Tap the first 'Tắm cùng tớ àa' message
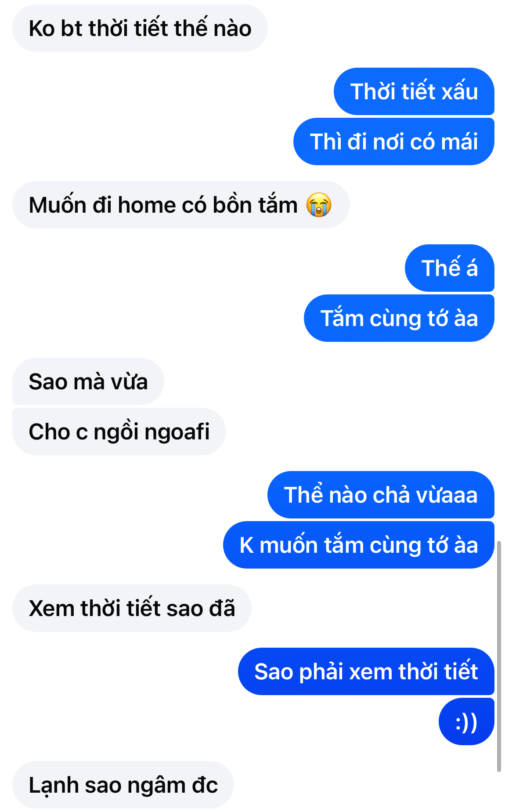The width and height of the screenshot is (505, 812). point(399,318)
